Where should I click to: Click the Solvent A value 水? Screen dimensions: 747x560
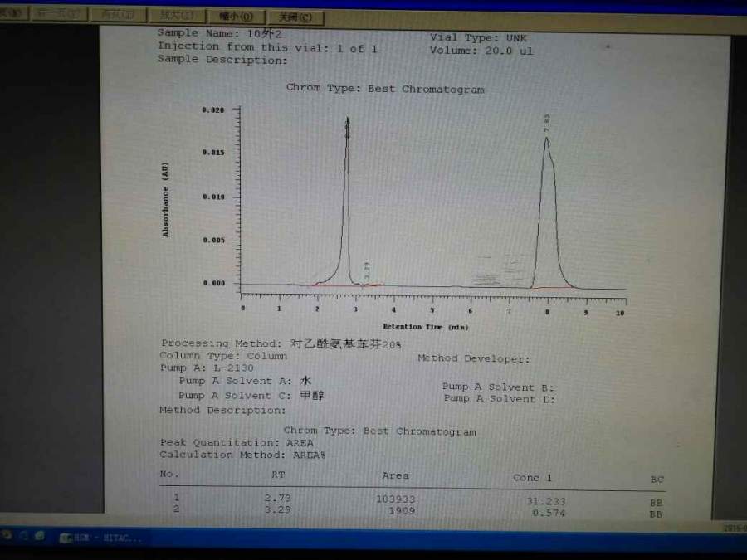pos(305,381)
